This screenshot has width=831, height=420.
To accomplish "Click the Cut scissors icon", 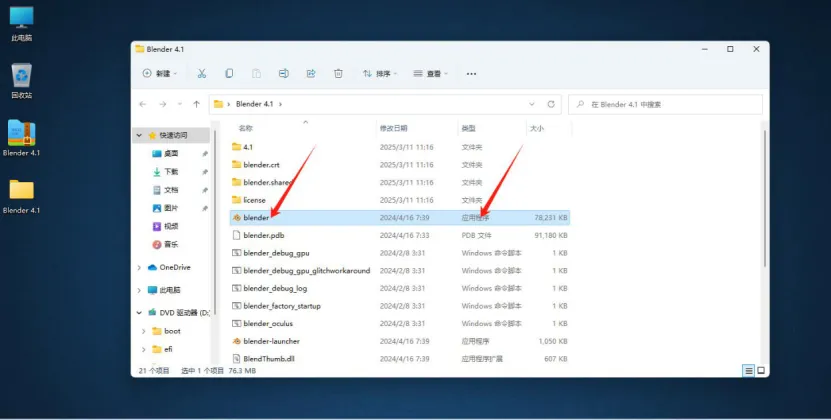I will point(201,74).
